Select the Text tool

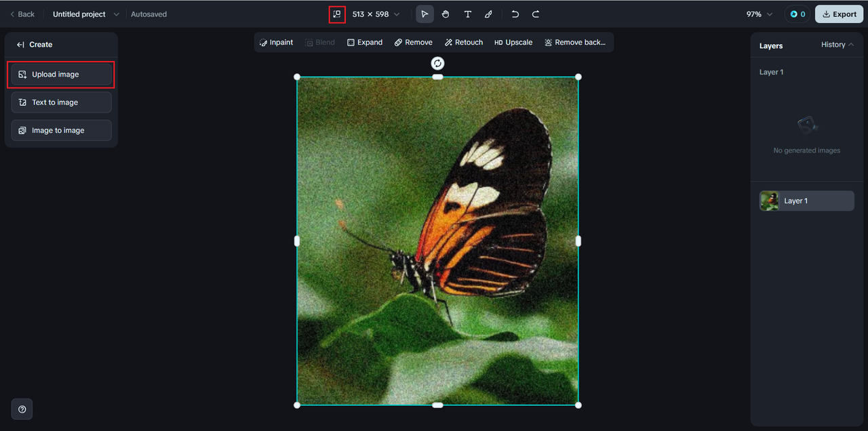coord(467,14)
